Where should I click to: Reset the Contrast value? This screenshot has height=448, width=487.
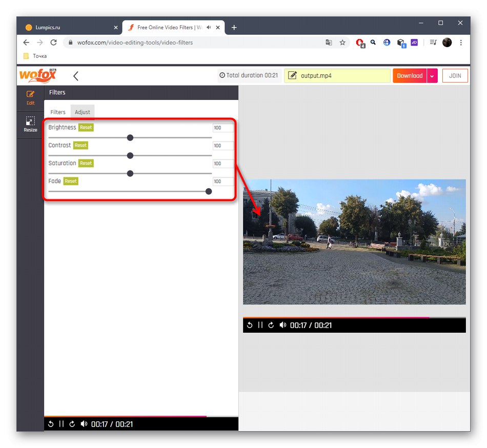pyautogui.click(x=80, y=145)
